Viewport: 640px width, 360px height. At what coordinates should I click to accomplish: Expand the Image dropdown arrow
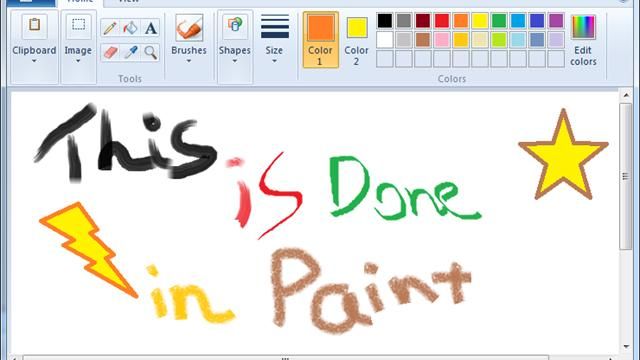[78, 61]
